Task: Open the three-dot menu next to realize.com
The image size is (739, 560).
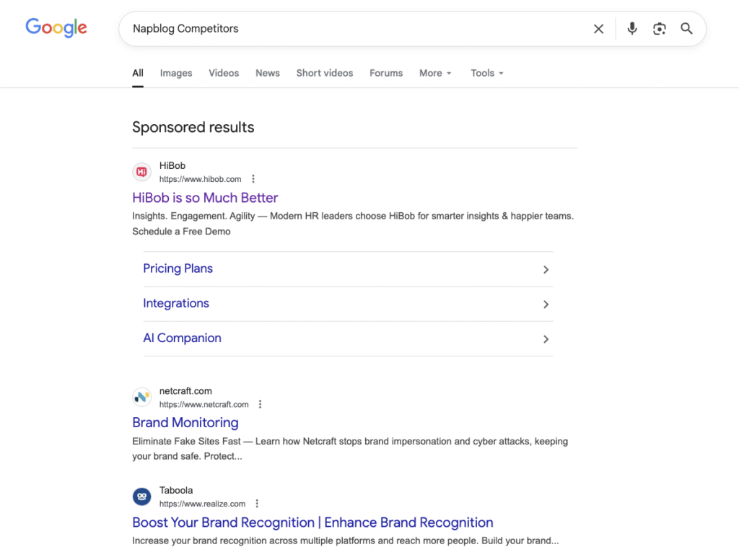Action: coord(257,504)
